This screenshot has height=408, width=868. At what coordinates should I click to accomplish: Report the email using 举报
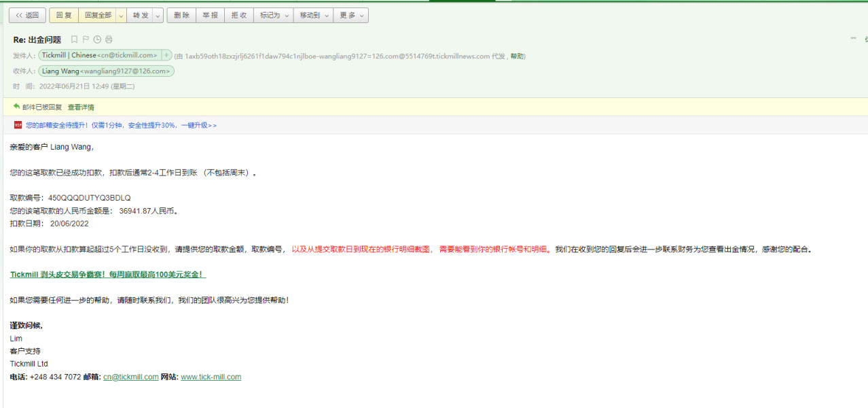click(210, 15)
